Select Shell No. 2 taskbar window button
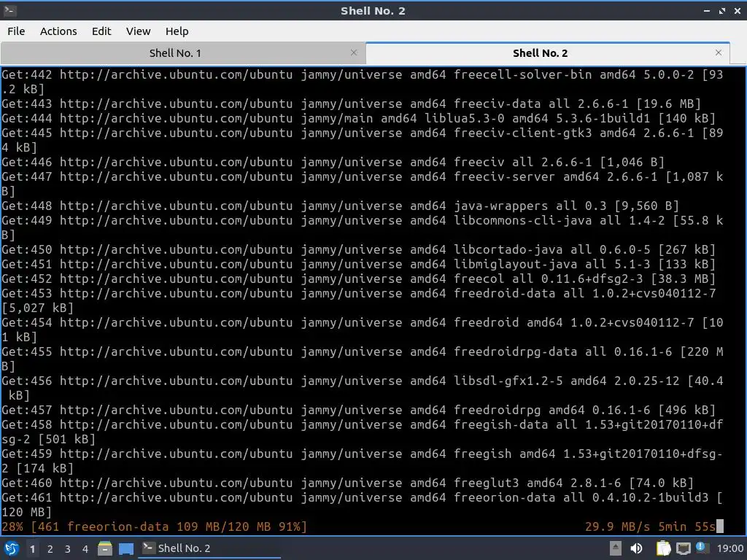This screenshot has width=747, height=560. pyautogui.click(x=209, y=548)
